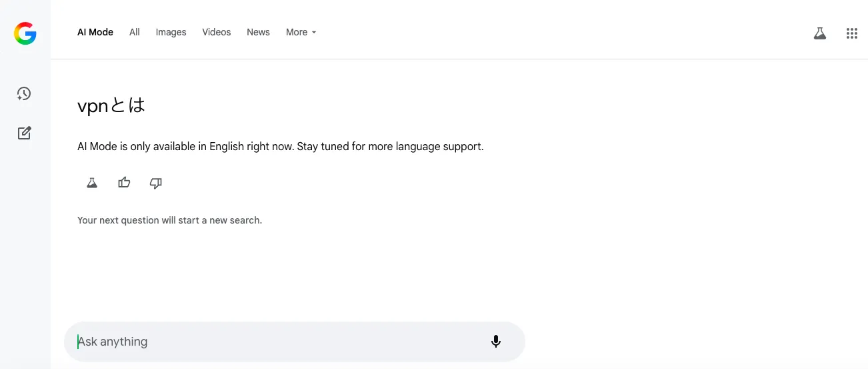Expand the More dropdown menu

pos(301,32)
